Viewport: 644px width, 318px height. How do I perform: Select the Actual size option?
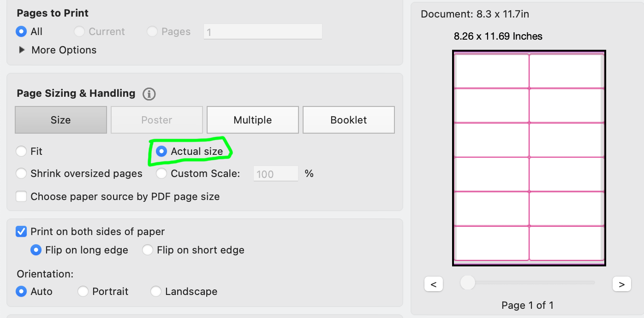point(161,151)
